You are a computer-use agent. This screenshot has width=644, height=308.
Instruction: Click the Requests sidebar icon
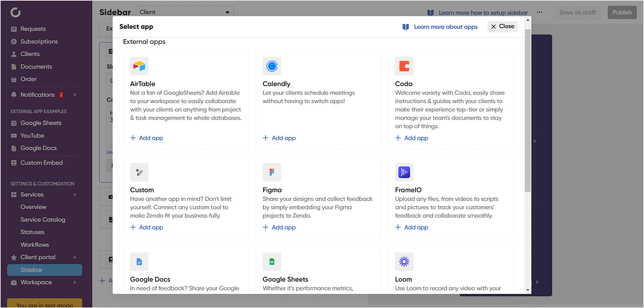(x=14, y=29)
